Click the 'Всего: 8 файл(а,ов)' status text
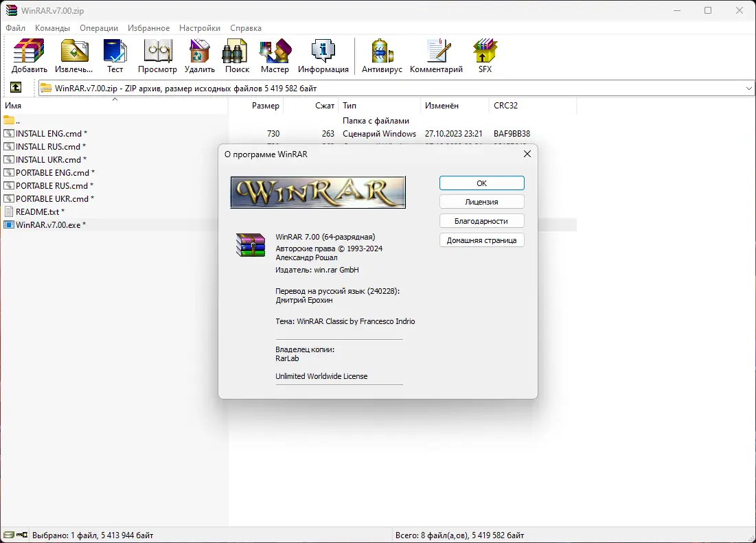756x543 pixels. pos(459,535)
